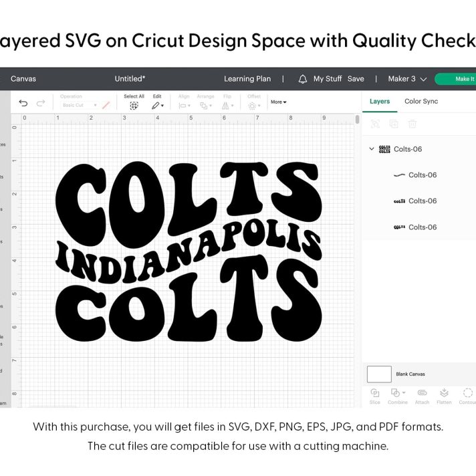Open the Align tool
476x476 pixels.
point(185,106)
